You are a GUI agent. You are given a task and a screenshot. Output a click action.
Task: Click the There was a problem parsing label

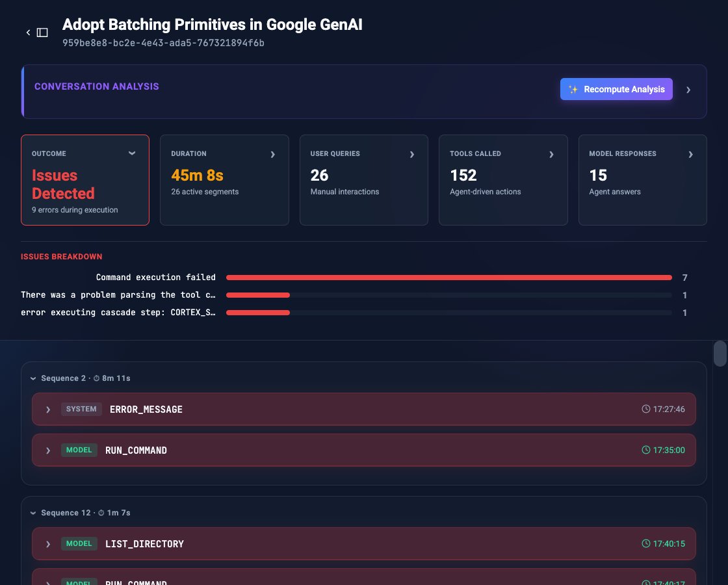tap(118, 295)
